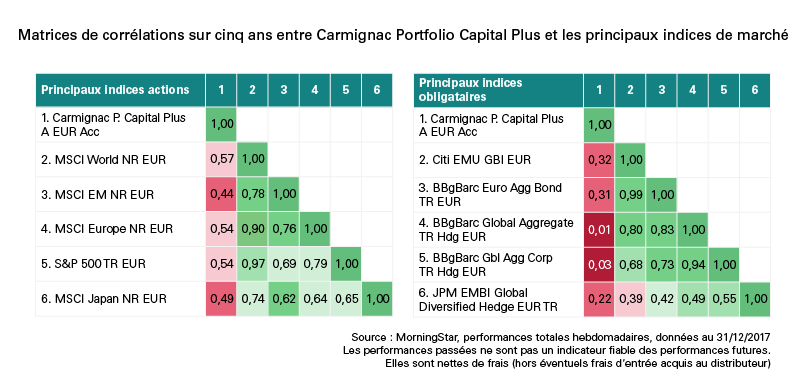Click the pink 0,39 cell in JPM row
Screen dimensions: 801x381
(630, 299)
